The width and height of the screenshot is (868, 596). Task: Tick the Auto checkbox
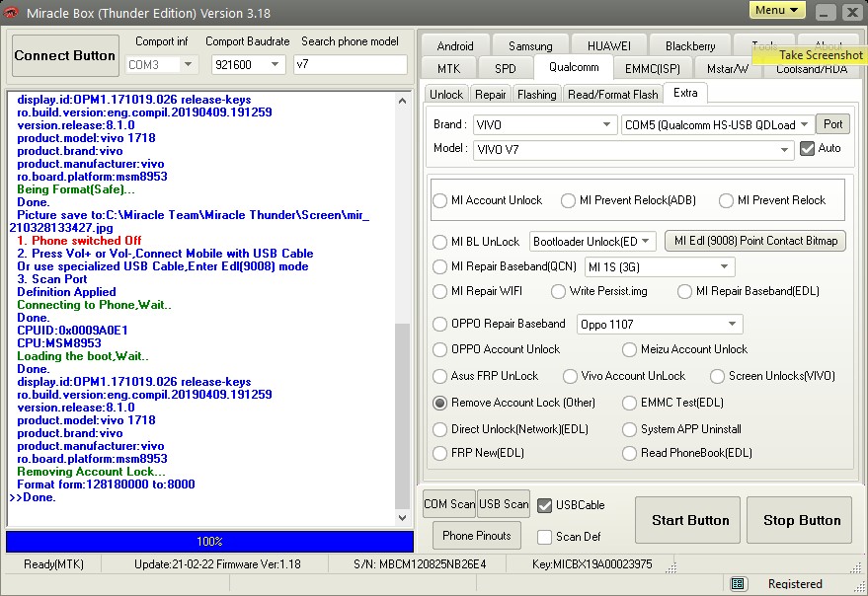pos(807,148)
